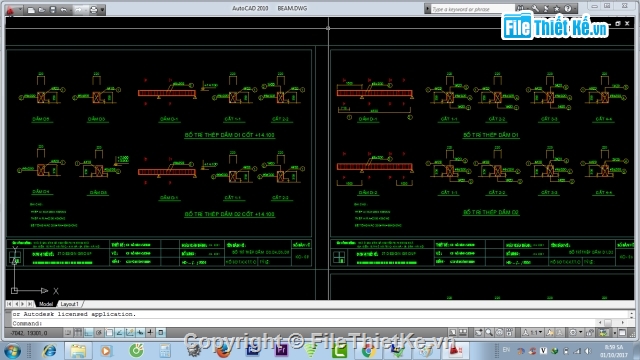This screenshot has height=360, width=640.
Task: Open the Undo history dropdown arrow
Action: coord(71,10)
